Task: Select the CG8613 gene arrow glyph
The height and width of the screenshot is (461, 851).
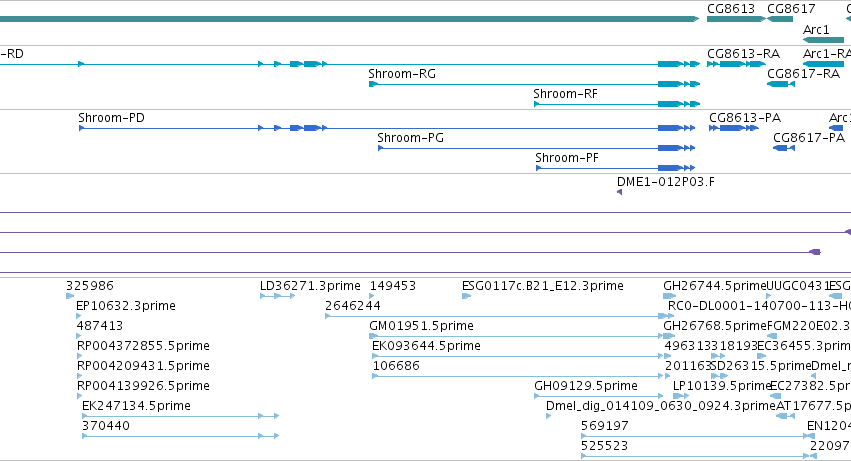Action: tap(736, 19)
